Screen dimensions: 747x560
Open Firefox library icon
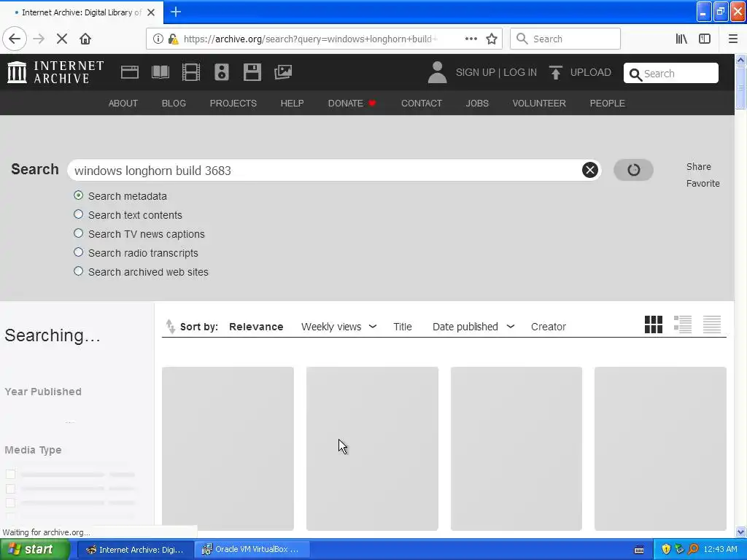click(681, 39)
